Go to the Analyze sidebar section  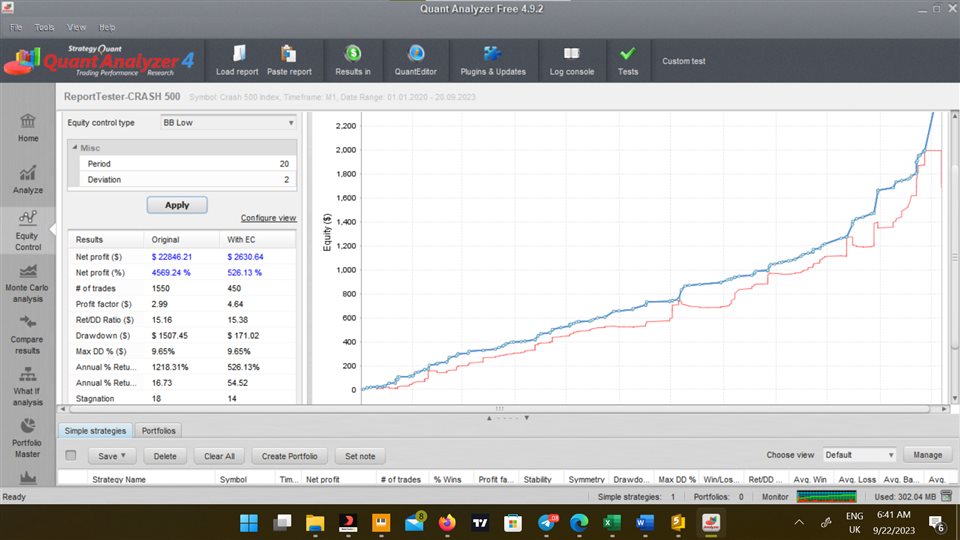tap(28, 179)
